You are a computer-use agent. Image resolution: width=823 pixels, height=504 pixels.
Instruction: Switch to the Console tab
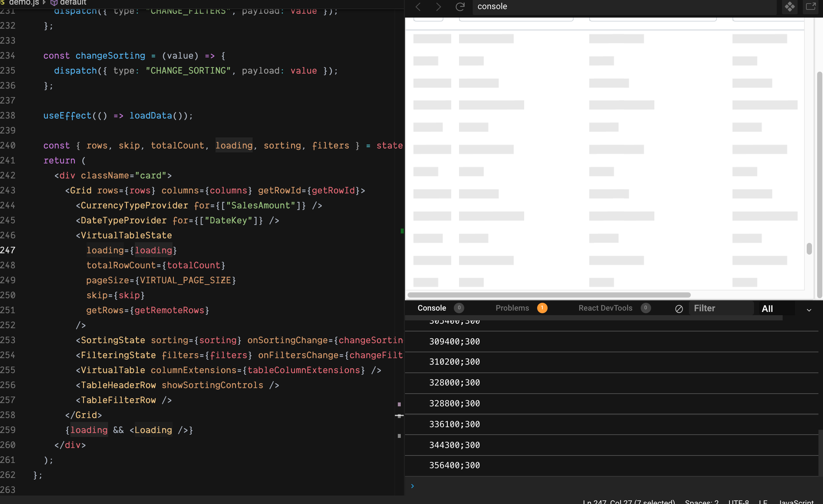(432, 308)
